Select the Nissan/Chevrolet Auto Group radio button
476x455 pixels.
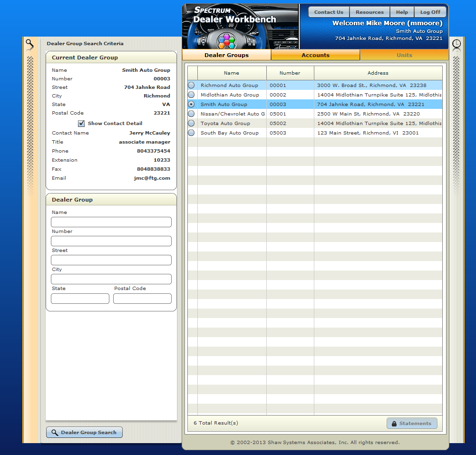coord(191,114)
